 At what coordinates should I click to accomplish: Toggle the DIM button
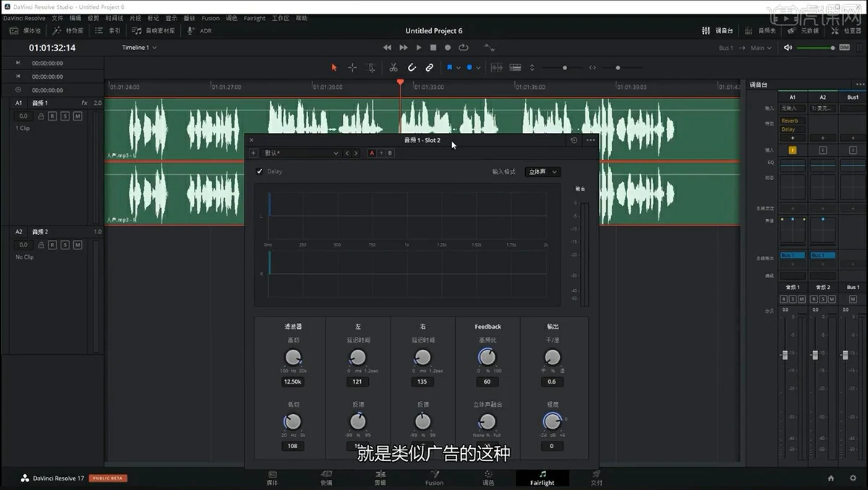[844, 48]
